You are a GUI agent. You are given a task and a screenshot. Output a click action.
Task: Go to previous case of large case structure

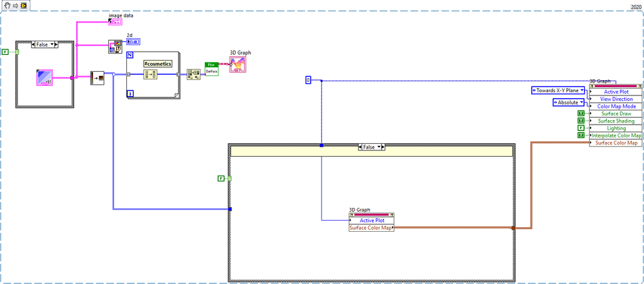(x=360, y=147)
